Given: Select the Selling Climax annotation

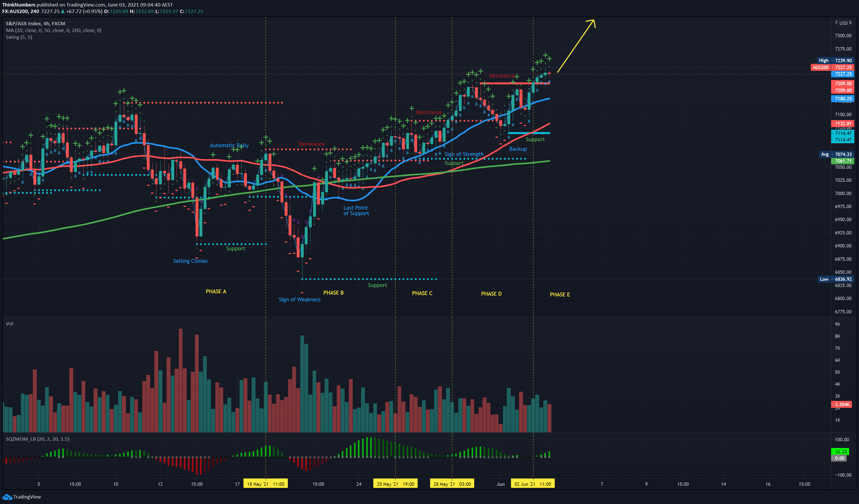Looking at the screenshot, I should pyautogui.click(x=190, y=261).
